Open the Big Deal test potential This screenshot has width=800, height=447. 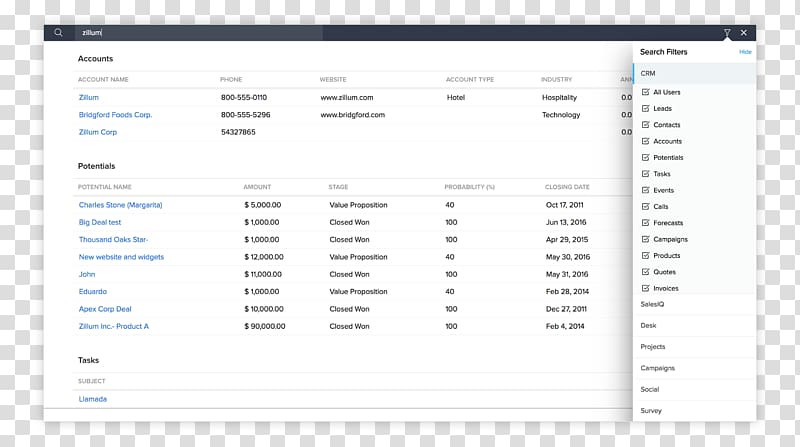click(100, 222)
